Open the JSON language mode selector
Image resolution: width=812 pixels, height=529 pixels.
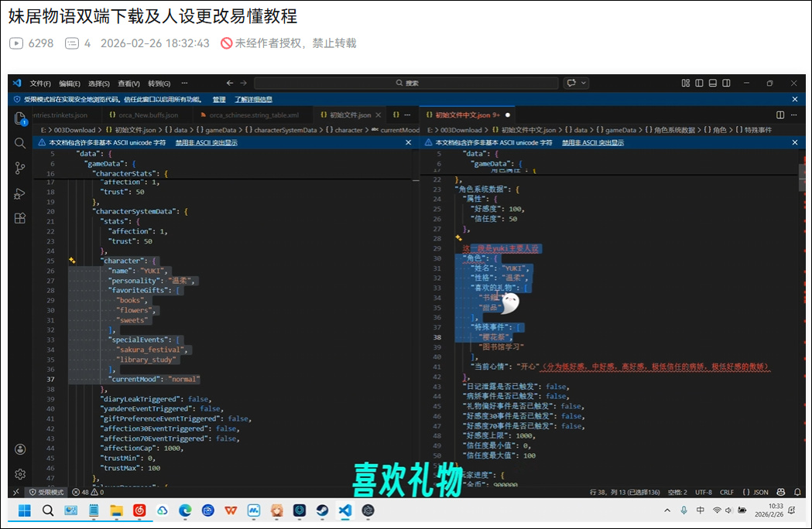click(755, 492)
